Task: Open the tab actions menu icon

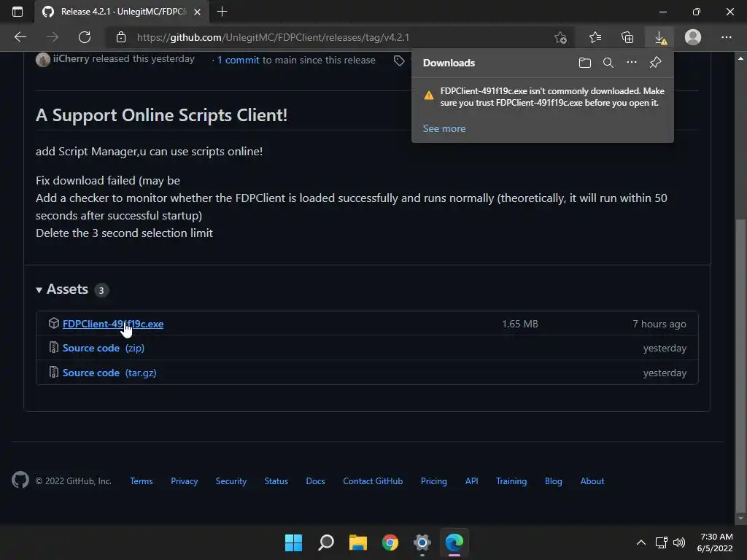Action: 18,12
